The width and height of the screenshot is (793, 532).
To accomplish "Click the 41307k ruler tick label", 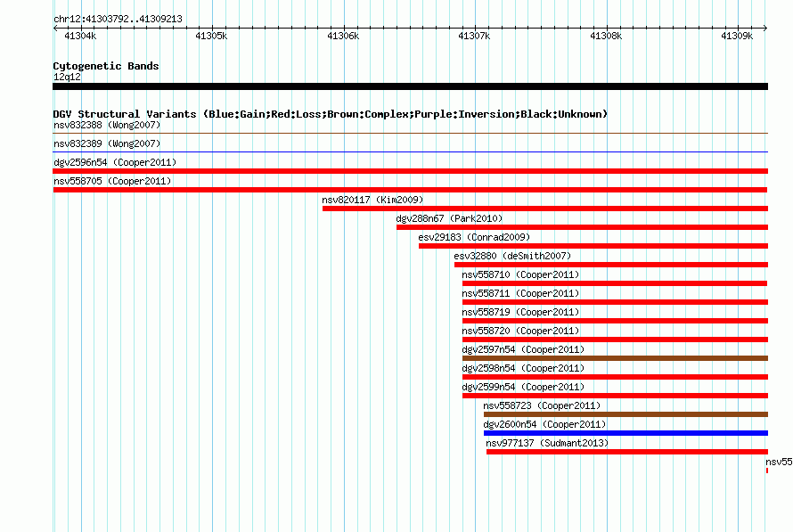I will [474, 36].
